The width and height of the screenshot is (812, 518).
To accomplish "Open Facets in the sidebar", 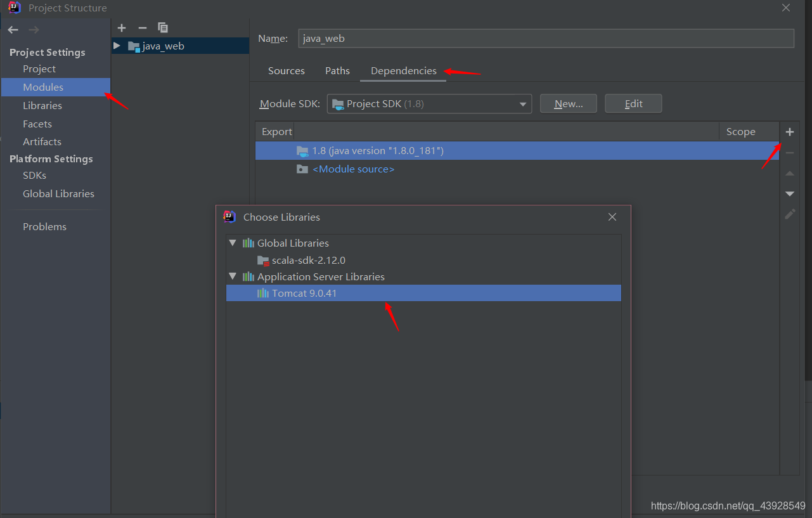I will point(37,124).
